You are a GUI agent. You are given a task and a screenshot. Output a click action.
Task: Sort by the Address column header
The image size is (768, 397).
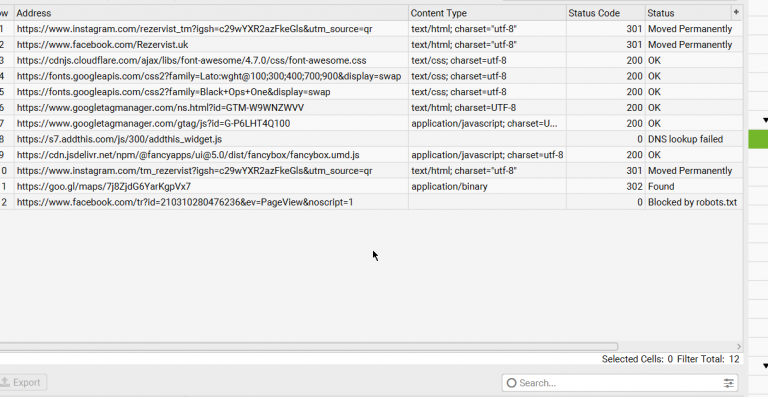212,13
